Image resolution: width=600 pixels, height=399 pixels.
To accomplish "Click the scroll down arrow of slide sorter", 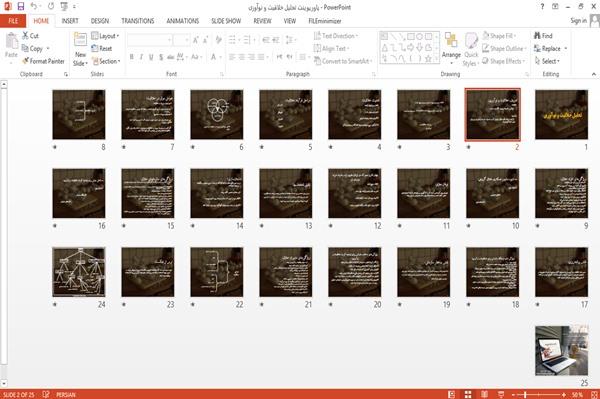I will point(4,383).
